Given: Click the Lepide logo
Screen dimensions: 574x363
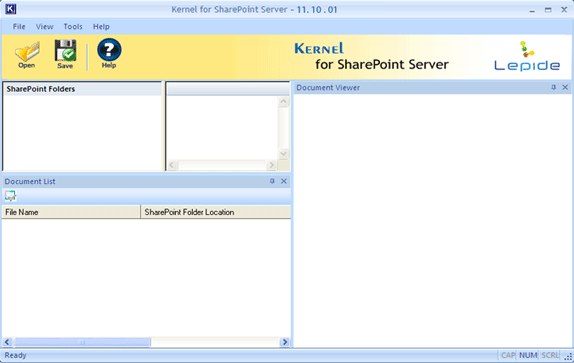Looking at the screenshot, I should click(527, 56).
